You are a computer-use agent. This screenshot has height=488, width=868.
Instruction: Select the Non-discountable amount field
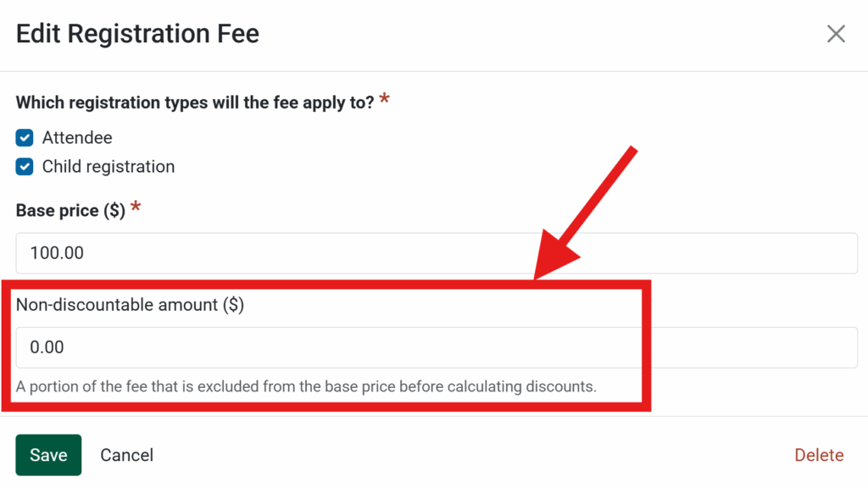click(254, 347)
